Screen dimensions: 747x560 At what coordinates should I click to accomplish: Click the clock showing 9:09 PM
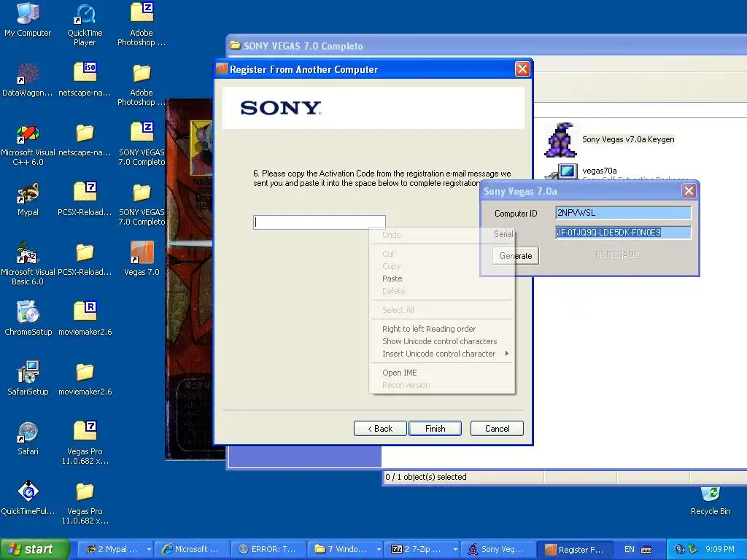point(720,549)
